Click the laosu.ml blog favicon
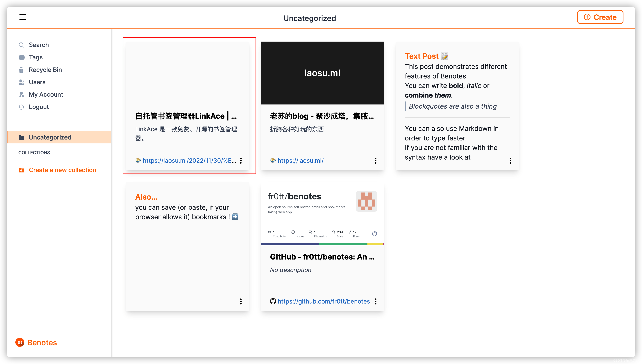The height and width of the screenshot is (364, 642). (x=273, y=160)
